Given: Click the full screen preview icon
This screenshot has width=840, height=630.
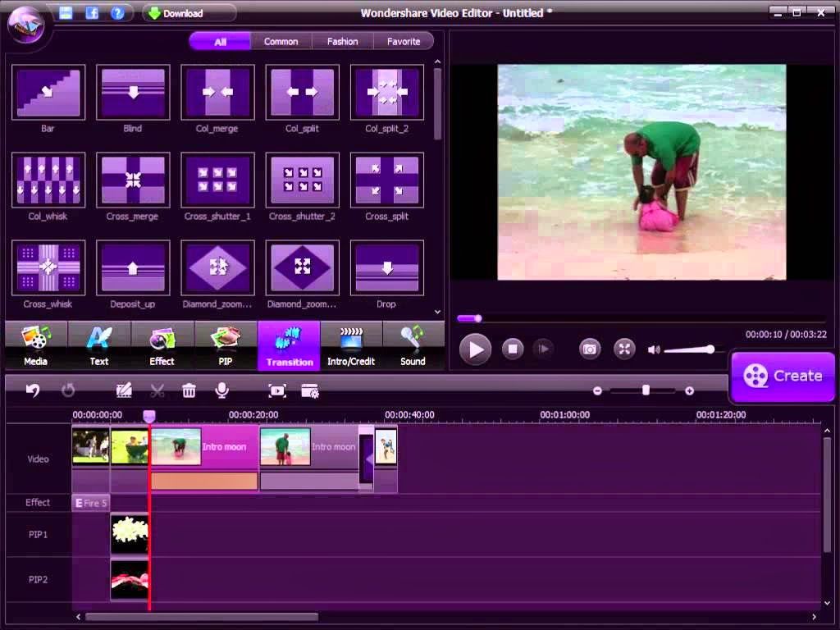Looking at the screenshot, I should 625,349.
